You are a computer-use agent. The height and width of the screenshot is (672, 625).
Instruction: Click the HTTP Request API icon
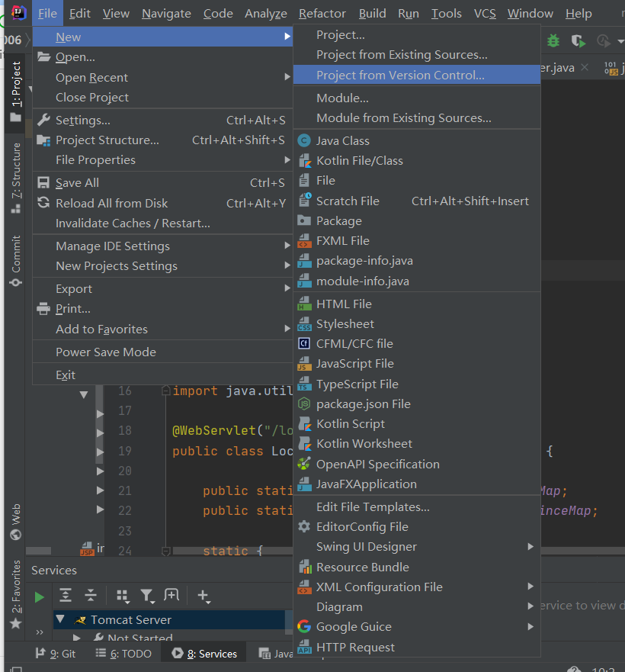pos(305,647)
